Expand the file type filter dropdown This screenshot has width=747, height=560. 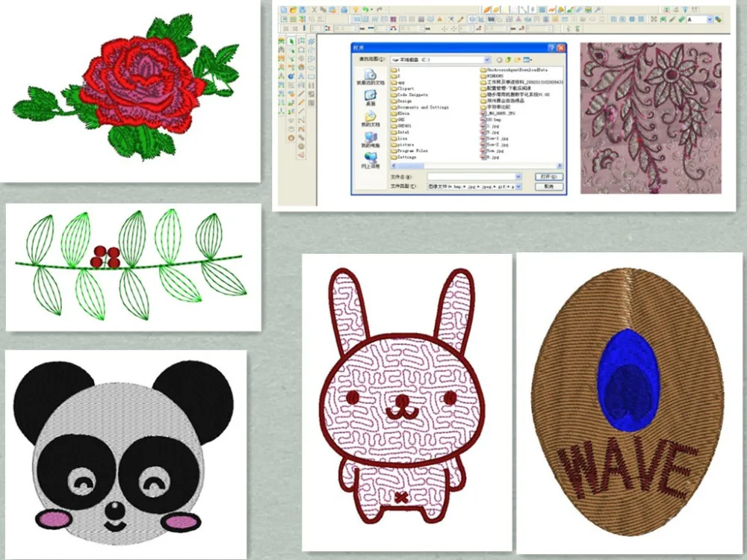[518, 187]
